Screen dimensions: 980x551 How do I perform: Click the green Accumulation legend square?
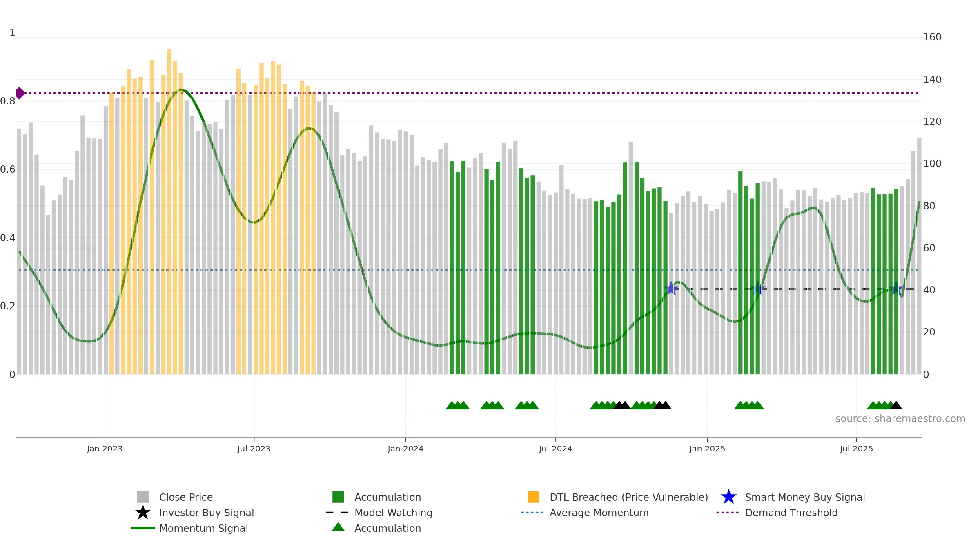[x=338, y=497]
